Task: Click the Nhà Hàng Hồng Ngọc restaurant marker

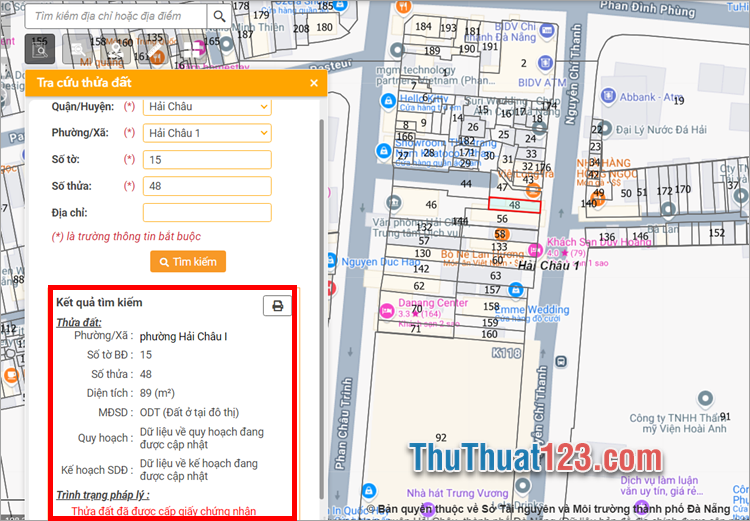Action: point(597,198)
